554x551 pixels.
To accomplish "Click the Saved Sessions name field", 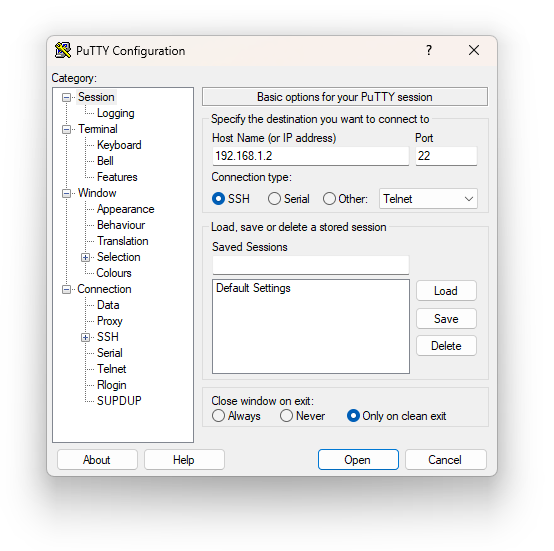I will 311,265.
